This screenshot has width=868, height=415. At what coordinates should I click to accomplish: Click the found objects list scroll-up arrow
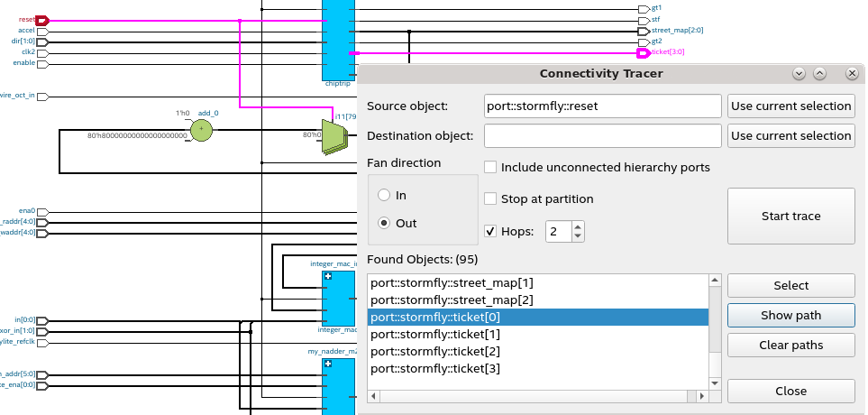715,280
